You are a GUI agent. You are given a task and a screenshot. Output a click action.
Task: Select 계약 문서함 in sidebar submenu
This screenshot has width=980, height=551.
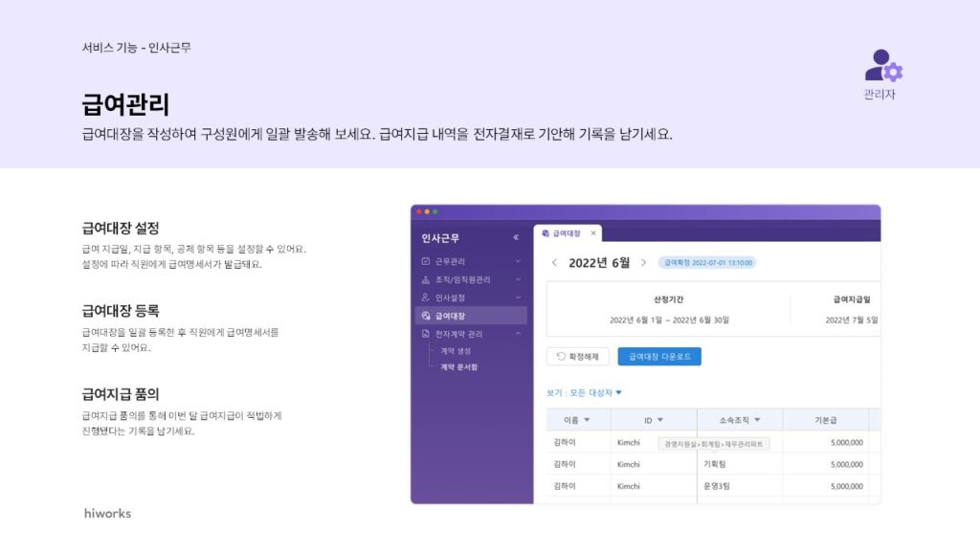coord(458,366)
